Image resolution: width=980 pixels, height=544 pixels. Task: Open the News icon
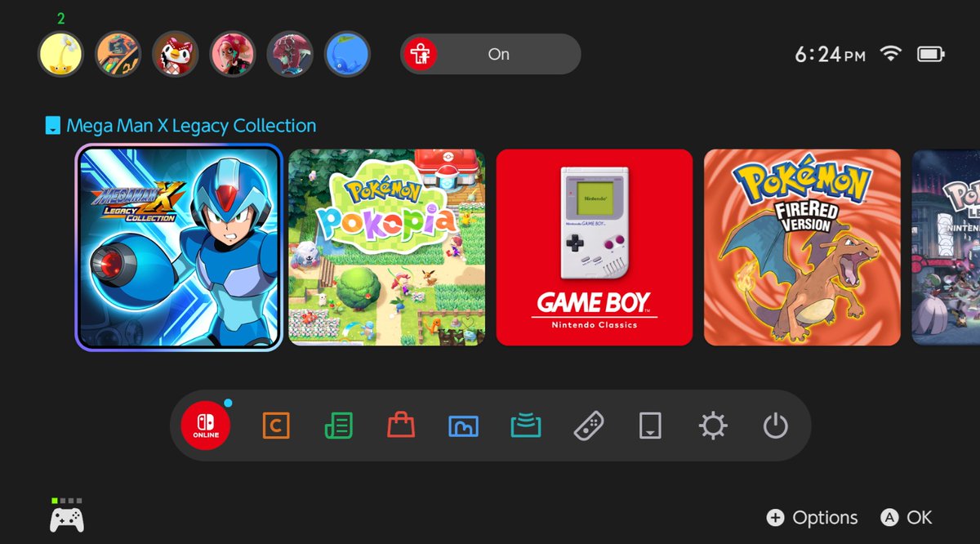coord(338,426)
